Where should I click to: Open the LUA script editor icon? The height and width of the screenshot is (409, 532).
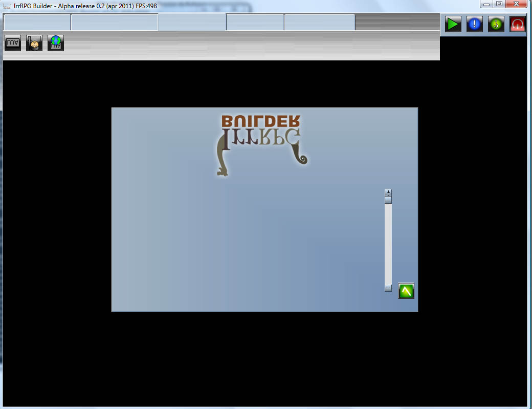click(13, 44)
